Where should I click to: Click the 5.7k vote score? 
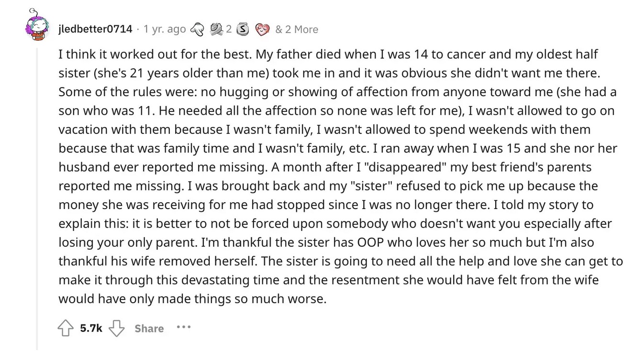coord(91,328)
